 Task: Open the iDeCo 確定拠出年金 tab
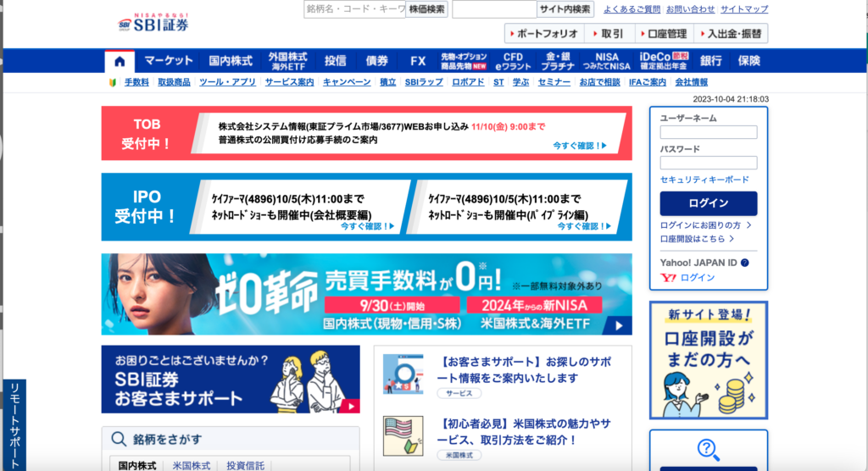coord(664,61)
